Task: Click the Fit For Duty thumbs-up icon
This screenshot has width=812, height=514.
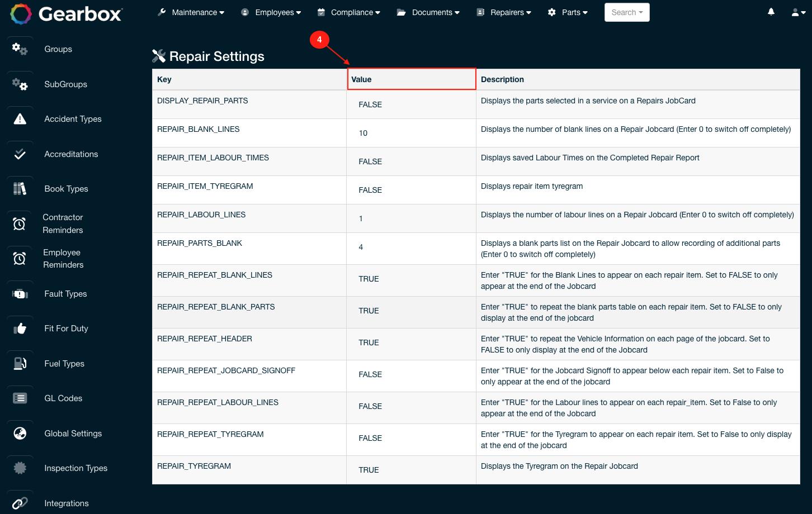Action: point(20,329)
